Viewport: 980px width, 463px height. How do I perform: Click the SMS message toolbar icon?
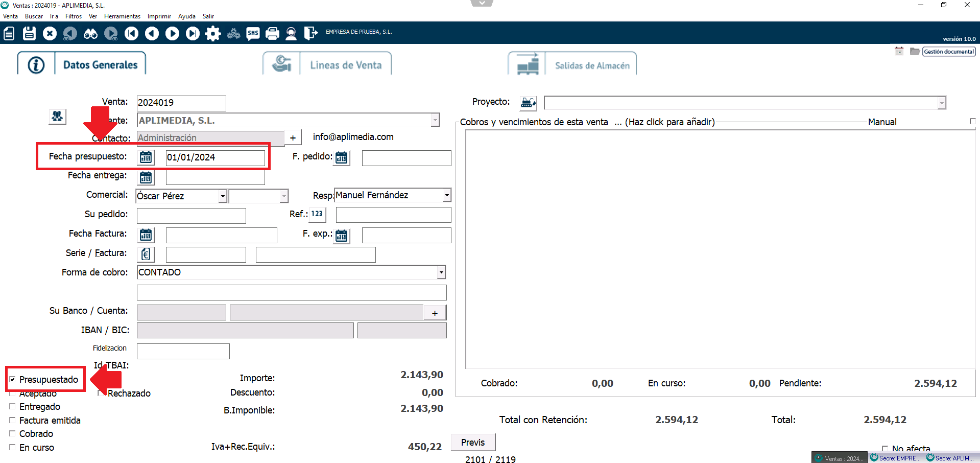[253, 34]
